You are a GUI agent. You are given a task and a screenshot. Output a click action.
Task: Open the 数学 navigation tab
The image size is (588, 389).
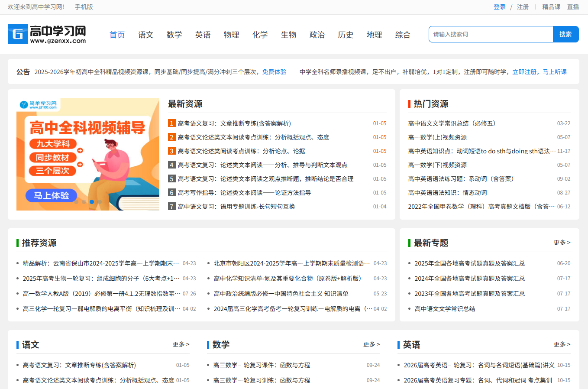[x=174, y=35]
